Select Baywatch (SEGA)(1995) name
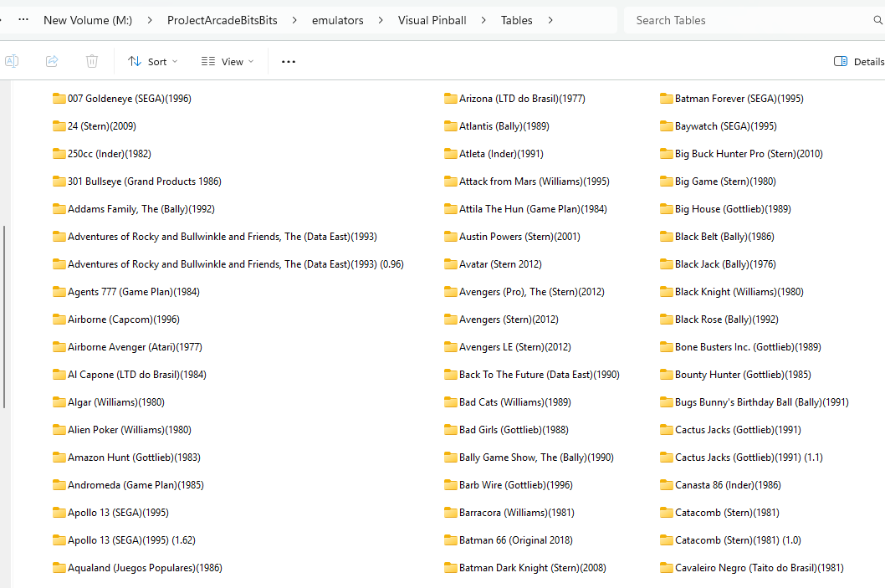 (726, 125)
